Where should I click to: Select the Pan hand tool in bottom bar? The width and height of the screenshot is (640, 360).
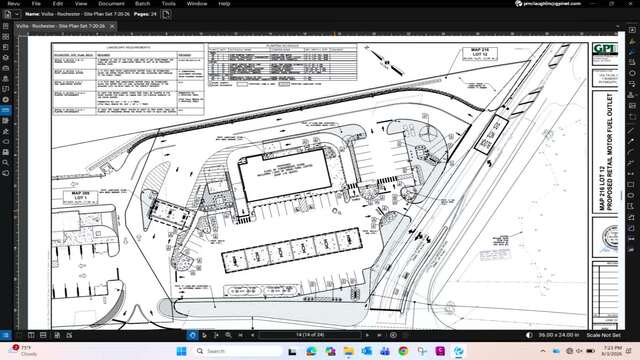[193, 335]
